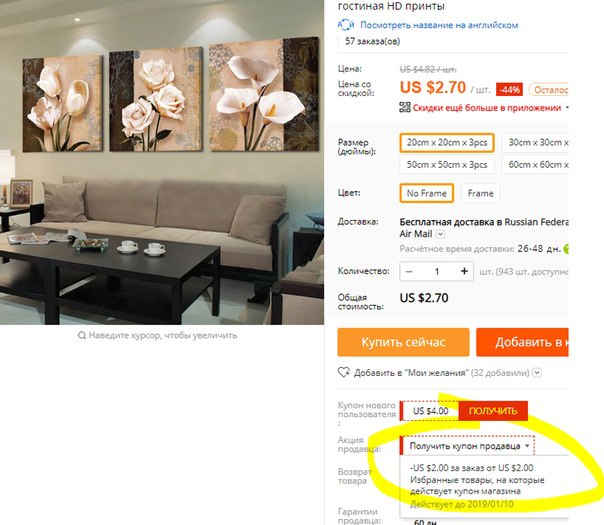
Task: Expand the wish list dropdown arrow
Action: click(538, 373)
